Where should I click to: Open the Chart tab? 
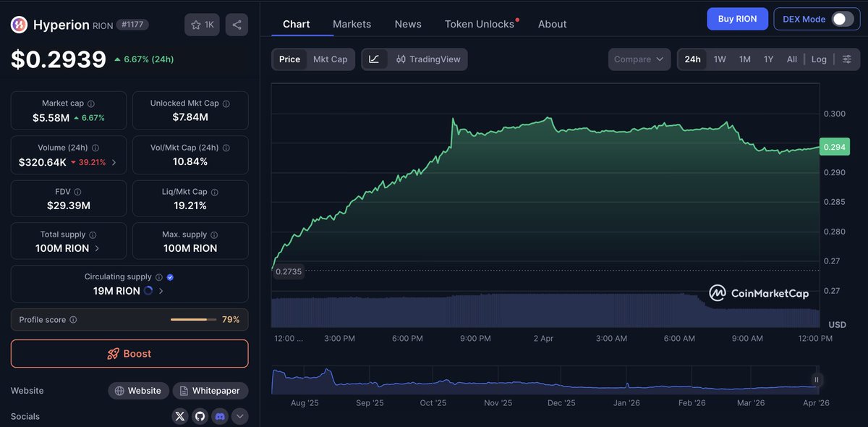click(x=297, y=24)
